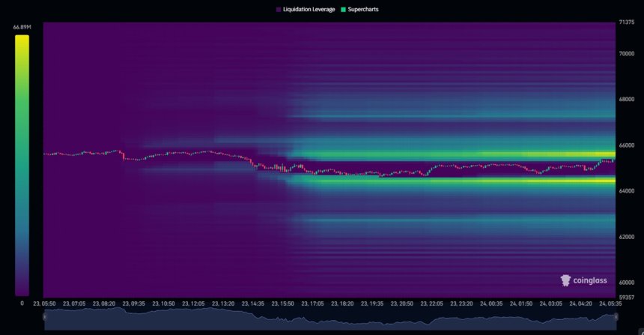Click the 23, 13:20 time axis label
The width and height of the screenshot is (644, 335).
point(223,304)
